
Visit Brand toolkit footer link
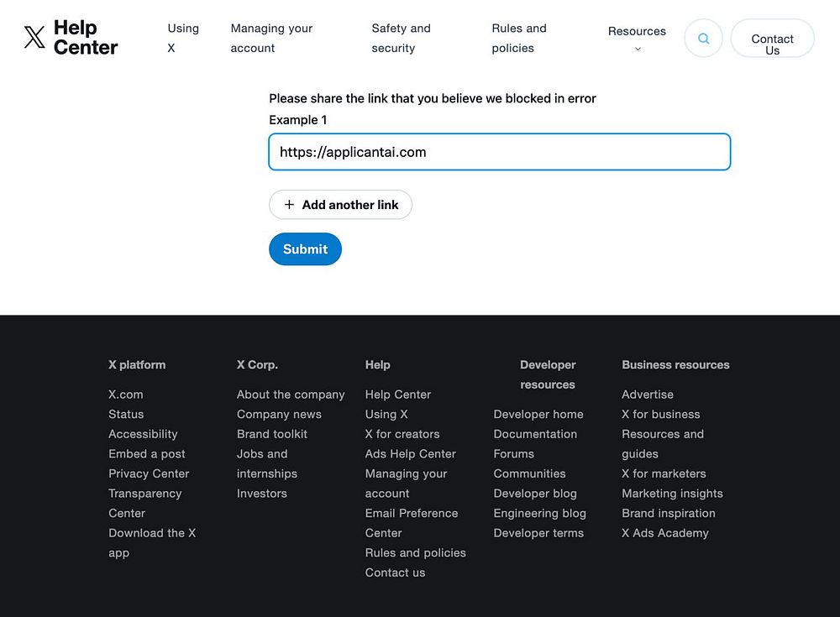[x=272, y=434]
